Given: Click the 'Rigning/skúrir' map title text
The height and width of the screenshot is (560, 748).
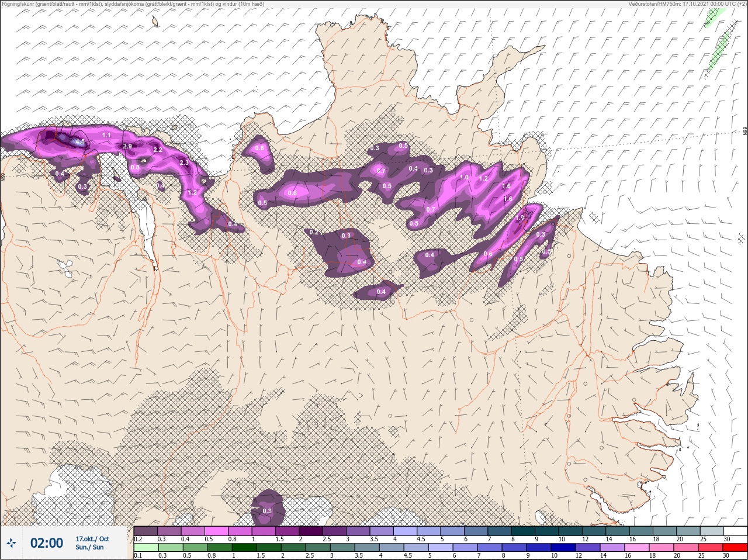Looking at the screenshot, I should [18, 4].
